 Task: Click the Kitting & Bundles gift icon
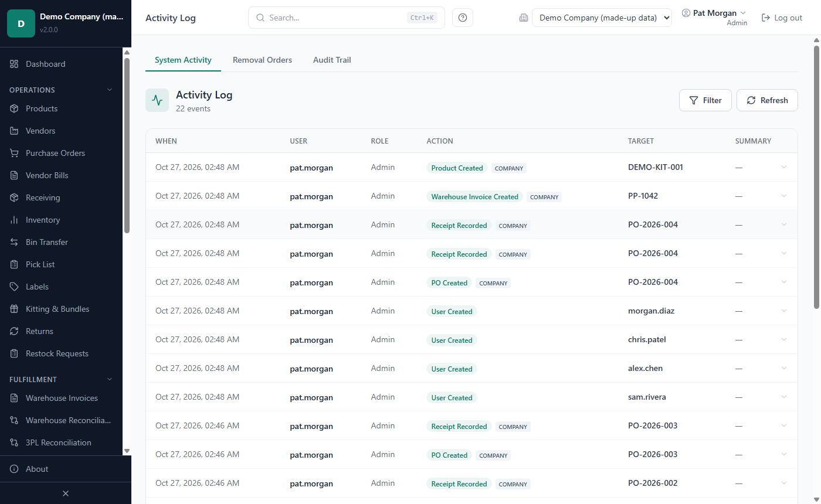[14, 309]
